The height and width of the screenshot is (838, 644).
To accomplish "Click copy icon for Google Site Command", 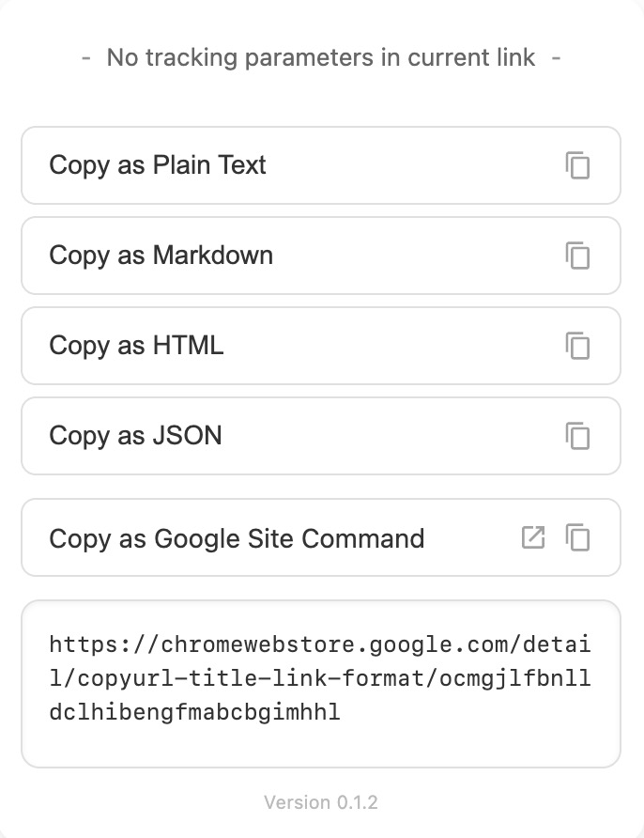I will pos(577,538).
